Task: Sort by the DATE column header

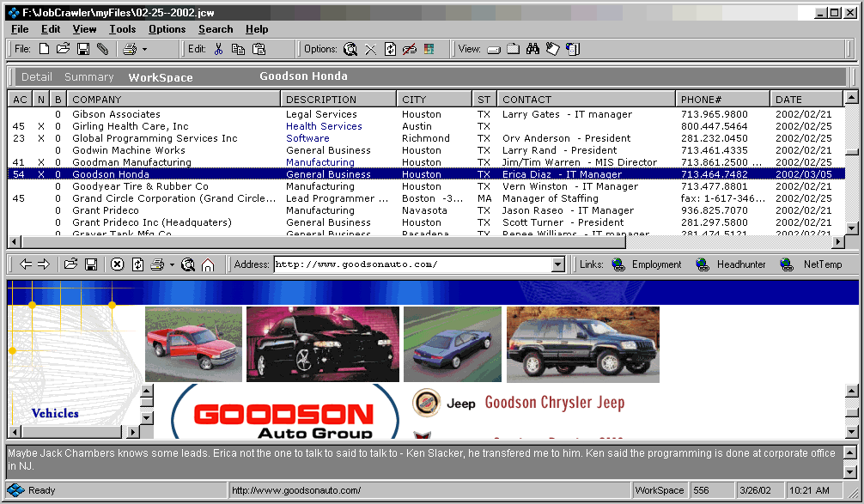Action: pos(806,100)
